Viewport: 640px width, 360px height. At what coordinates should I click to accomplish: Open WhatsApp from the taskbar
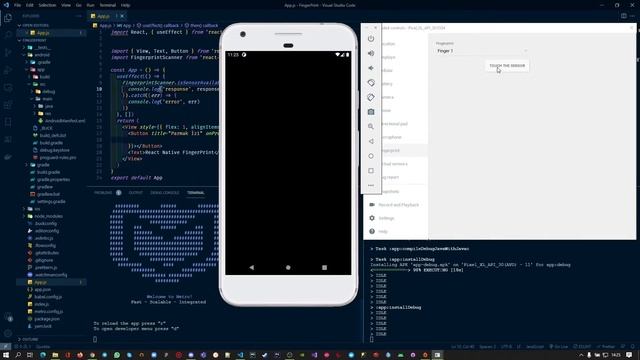coord(117,355)
